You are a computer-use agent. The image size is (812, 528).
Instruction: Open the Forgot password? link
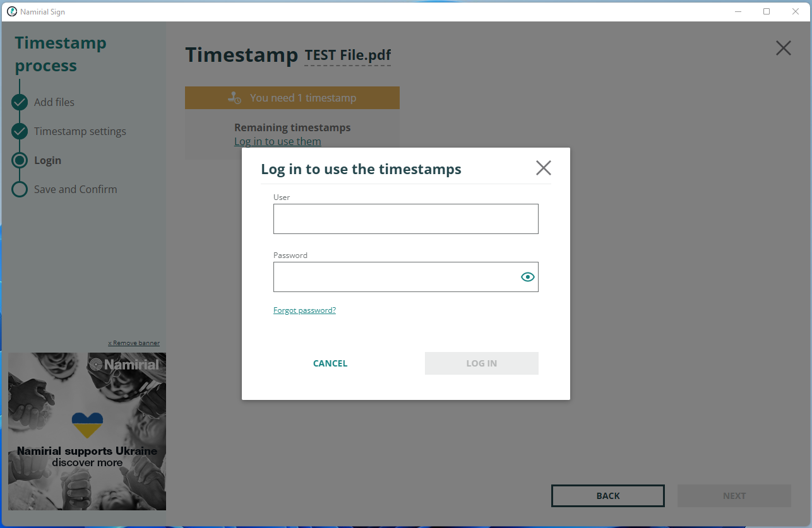coord(304,310)
